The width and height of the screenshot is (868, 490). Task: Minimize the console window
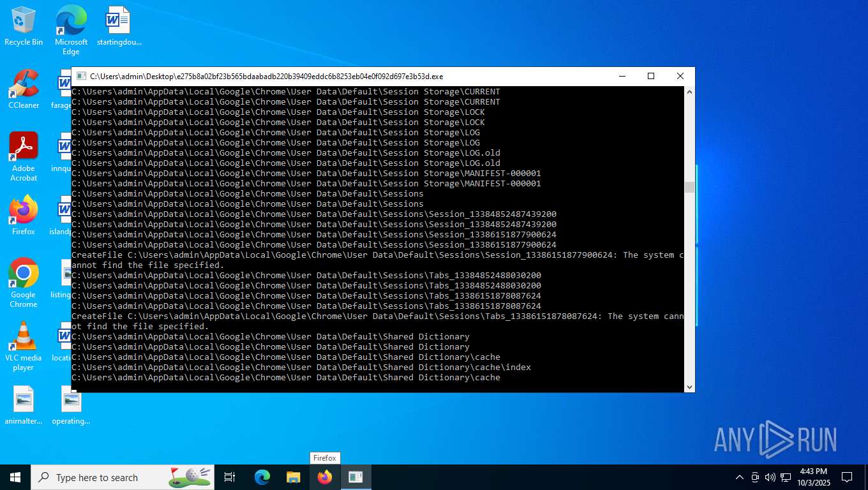click(x=622, y=77)
